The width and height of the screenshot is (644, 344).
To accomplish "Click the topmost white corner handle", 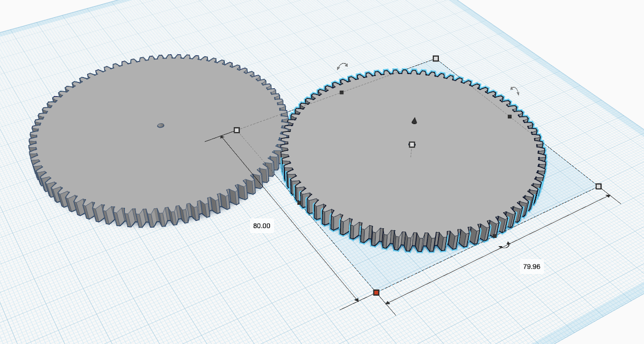I will [436, 59].
